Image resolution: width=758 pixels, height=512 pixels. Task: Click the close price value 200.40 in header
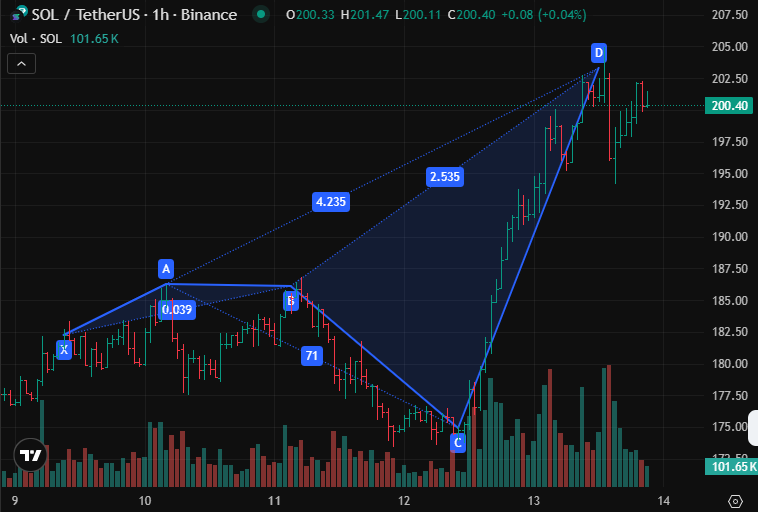476,15
